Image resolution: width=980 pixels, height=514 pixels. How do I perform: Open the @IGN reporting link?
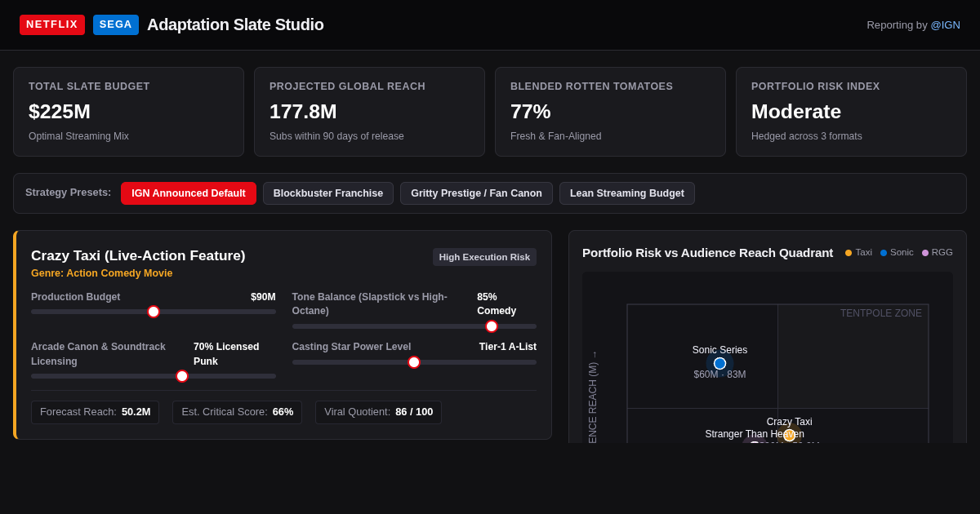tap(946, 25)
